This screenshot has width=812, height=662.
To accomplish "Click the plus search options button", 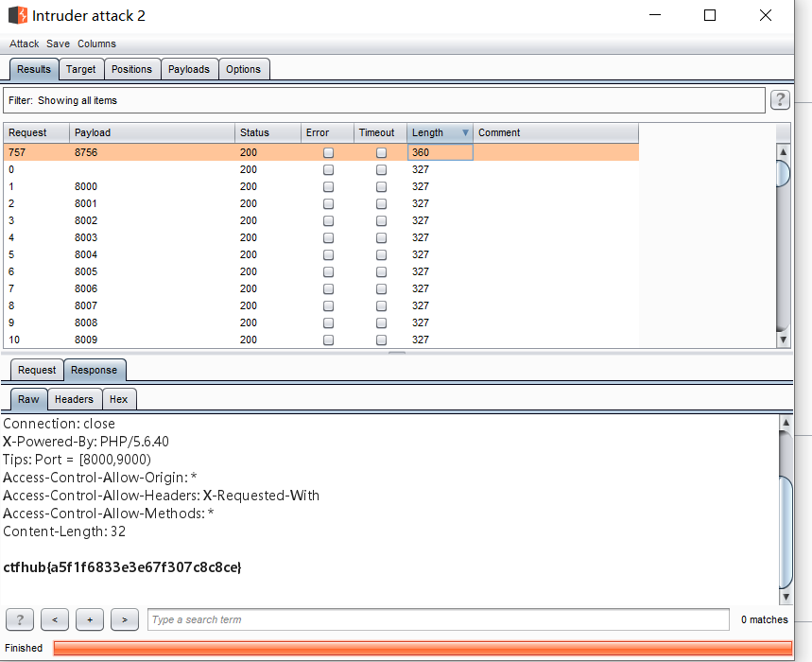I will pyautogui.click(x=90, y=619).
